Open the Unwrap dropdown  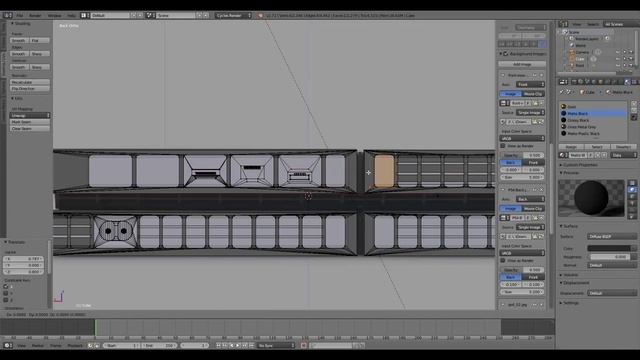(x=30, y=116)
